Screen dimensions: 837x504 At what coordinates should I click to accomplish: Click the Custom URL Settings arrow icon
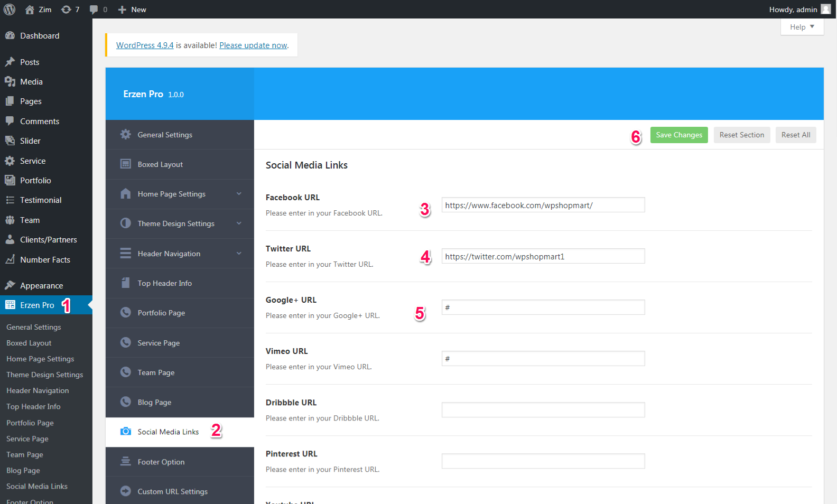(x=125, y=491)
